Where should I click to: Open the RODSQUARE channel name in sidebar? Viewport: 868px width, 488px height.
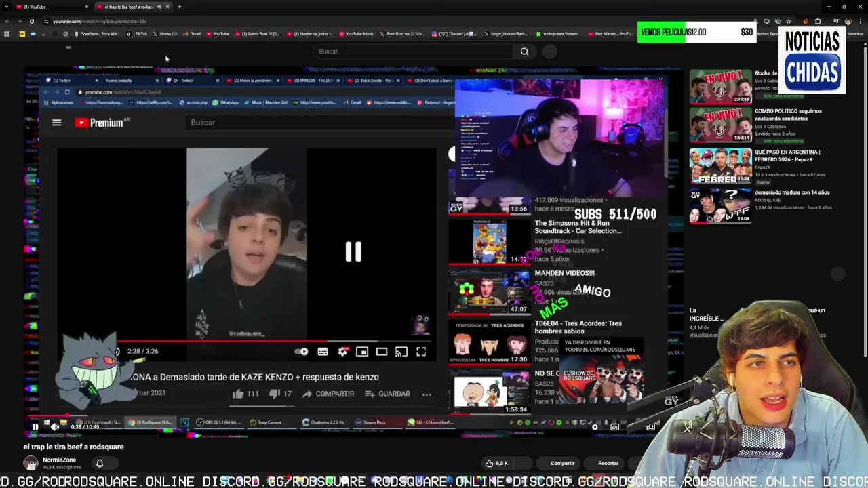768,200
